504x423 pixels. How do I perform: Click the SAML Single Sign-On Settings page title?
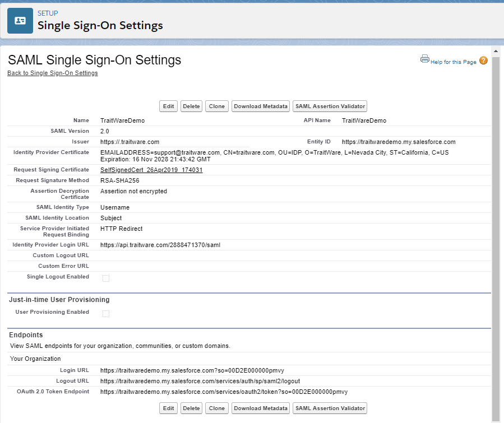[x=95, y=60]
